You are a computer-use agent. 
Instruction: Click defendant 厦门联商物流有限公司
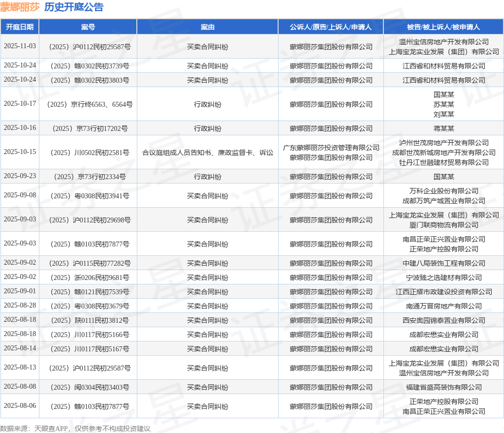[x=444, y=225]
